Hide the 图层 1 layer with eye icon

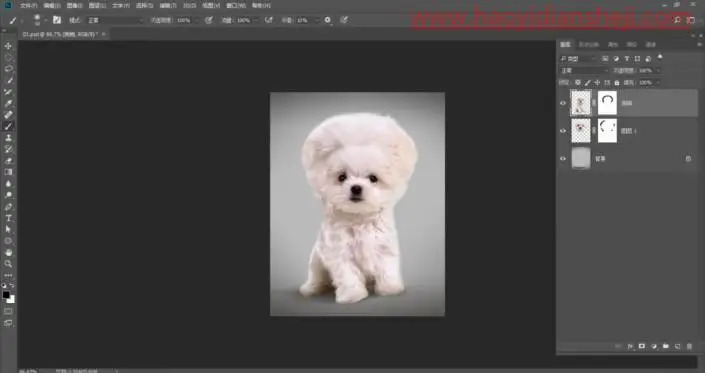click(x=563, y=131)
